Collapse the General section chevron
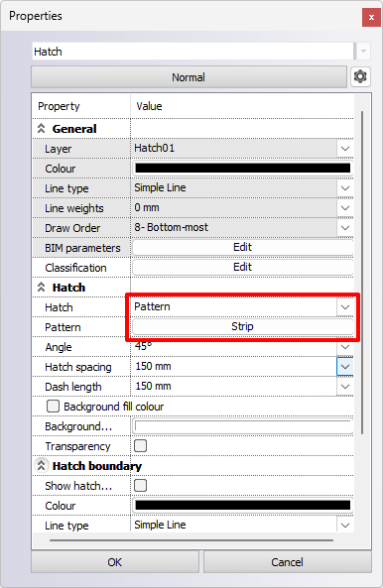Screen dimensions: 383x588 42,129
